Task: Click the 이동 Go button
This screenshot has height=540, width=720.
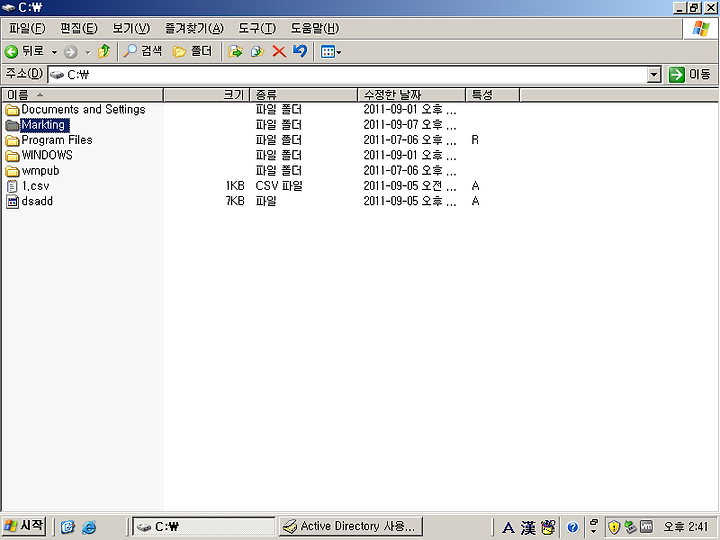Action: coord(690,74)
